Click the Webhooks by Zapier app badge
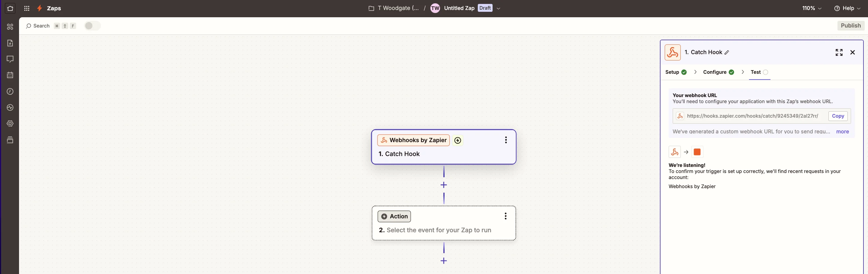This screenshot has height=274, width=868. coord(413,140)
